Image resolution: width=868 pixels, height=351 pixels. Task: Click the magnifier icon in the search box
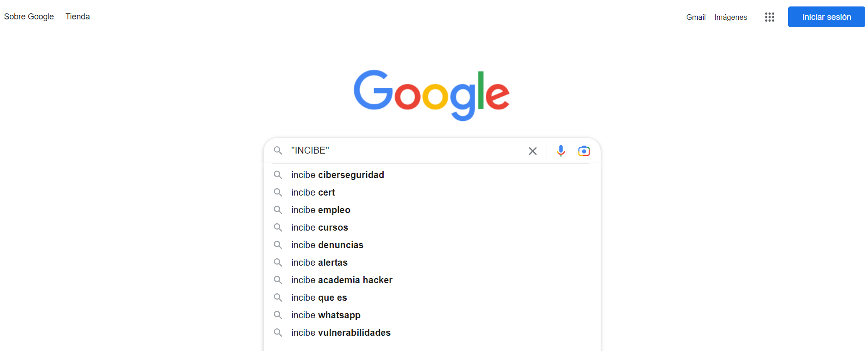click(x=278, y=150)
